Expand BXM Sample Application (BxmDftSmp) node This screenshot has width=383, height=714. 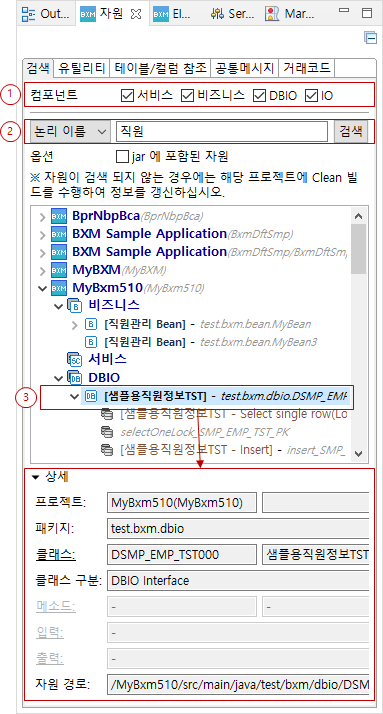point(43,235)
